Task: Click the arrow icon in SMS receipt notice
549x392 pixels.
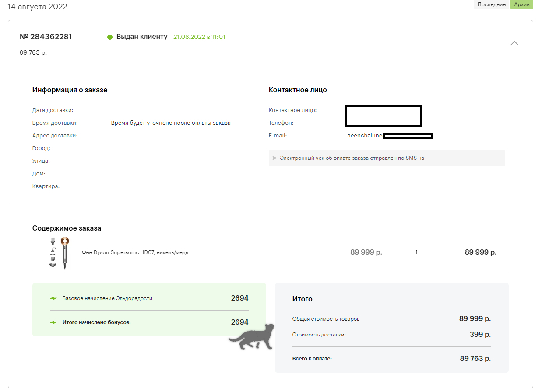Action: click(x=274, y=158)
